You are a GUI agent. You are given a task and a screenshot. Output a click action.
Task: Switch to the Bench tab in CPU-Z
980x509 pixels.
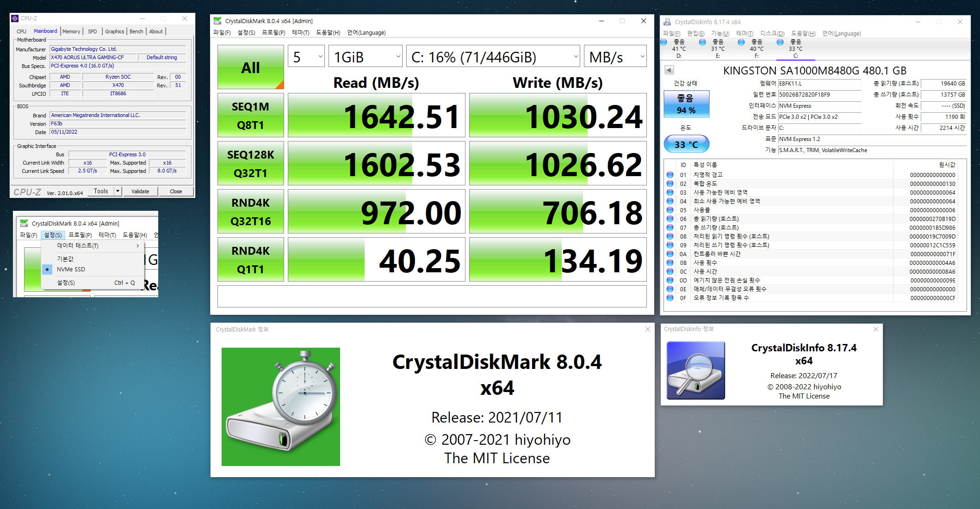pos(136,31)
